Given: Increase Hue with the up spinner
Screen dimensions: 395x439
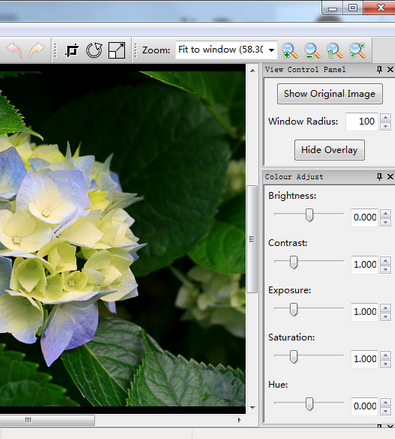Looking at the screenshot, I should [x=386, y=403].
